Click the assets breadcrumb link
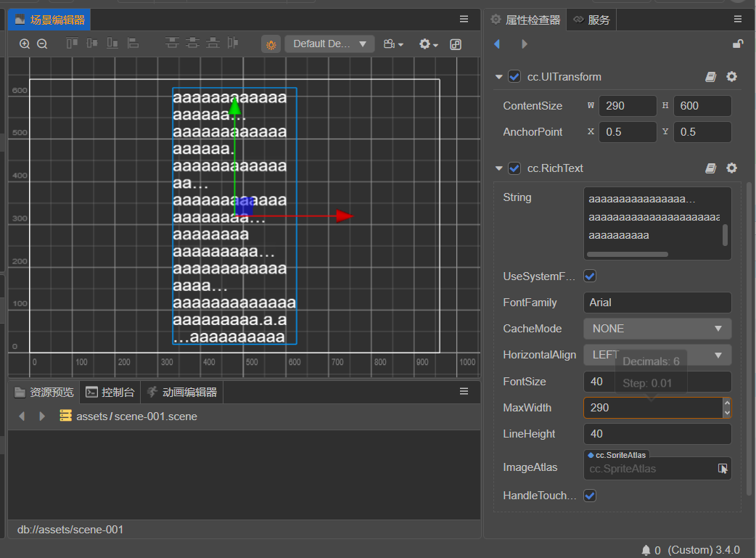 click(91, 417)
